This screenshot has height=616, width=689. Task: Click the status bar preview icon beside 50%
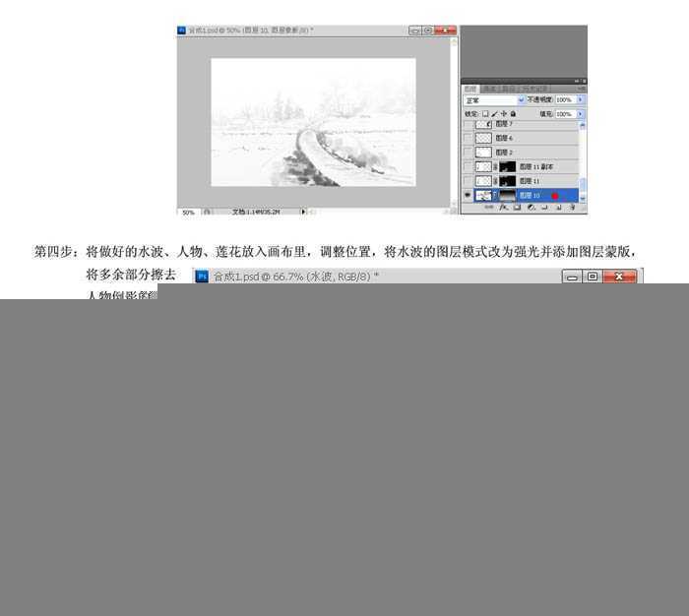(x=207, y=212)
